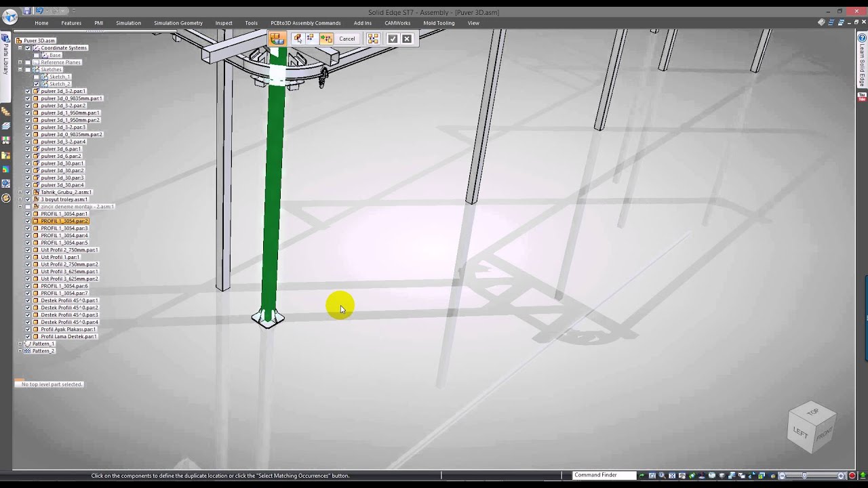Click the zoom slider handle in status bar
Screen dimensions: 868x488
click(x=804, y=476)
